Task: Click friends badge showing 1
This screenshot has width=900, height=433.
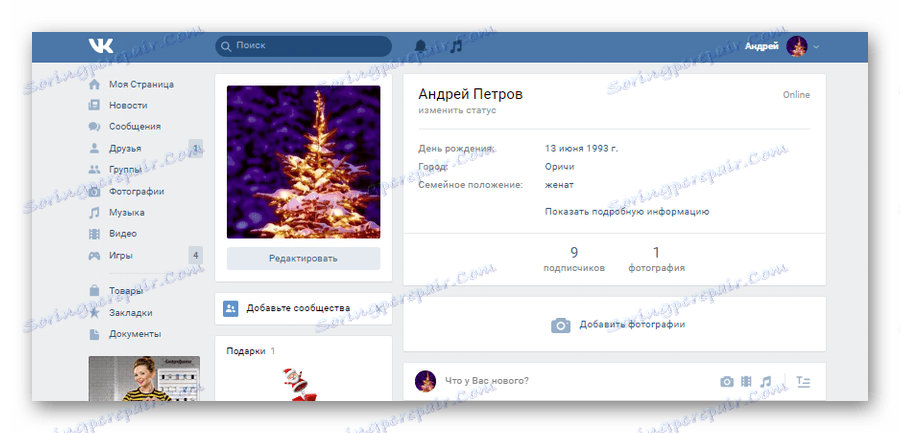Action: point(195,148)
